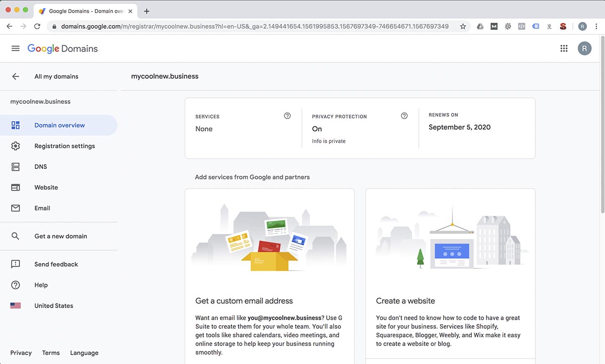Collapse the sidebar with the hamburger menu icon
This screenshot has width=605, height=364.
pos(15,48)
